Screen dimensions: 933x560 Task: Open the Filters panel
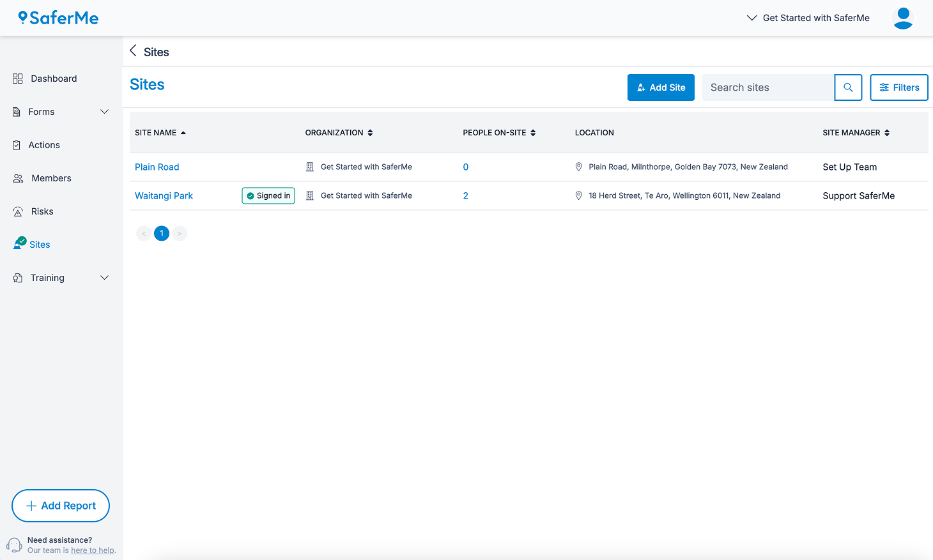click(898, 87)
